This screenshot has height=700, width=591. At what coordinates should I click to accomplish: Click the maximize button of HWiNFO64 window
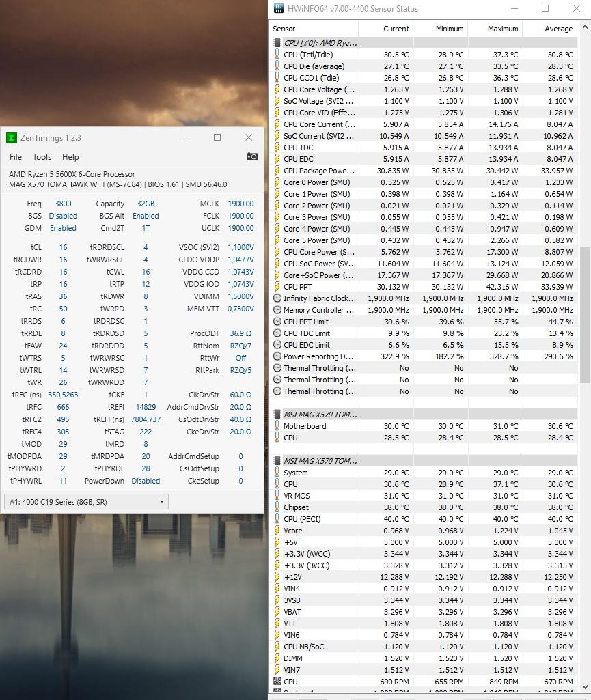click(x=545, y=8)
